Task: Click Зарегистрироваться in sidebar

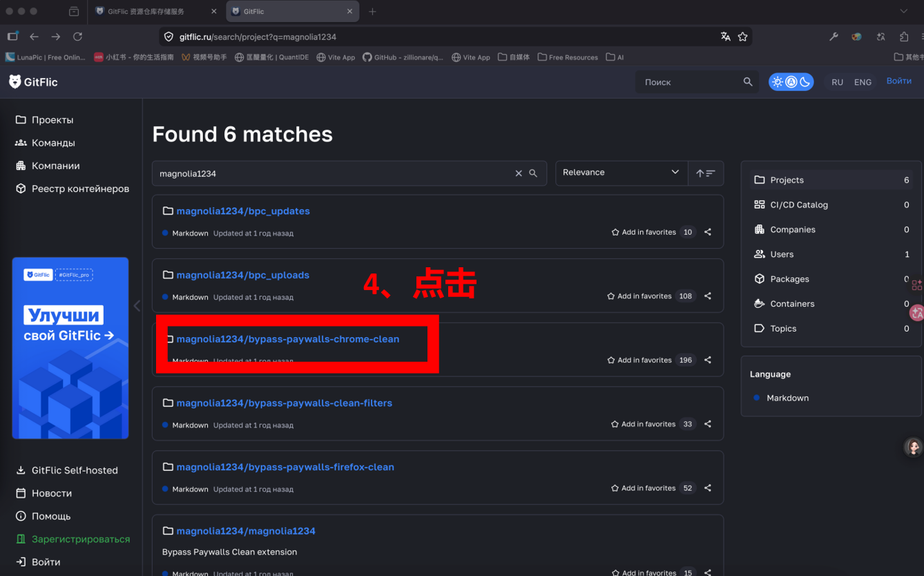Action: [72, 539]
